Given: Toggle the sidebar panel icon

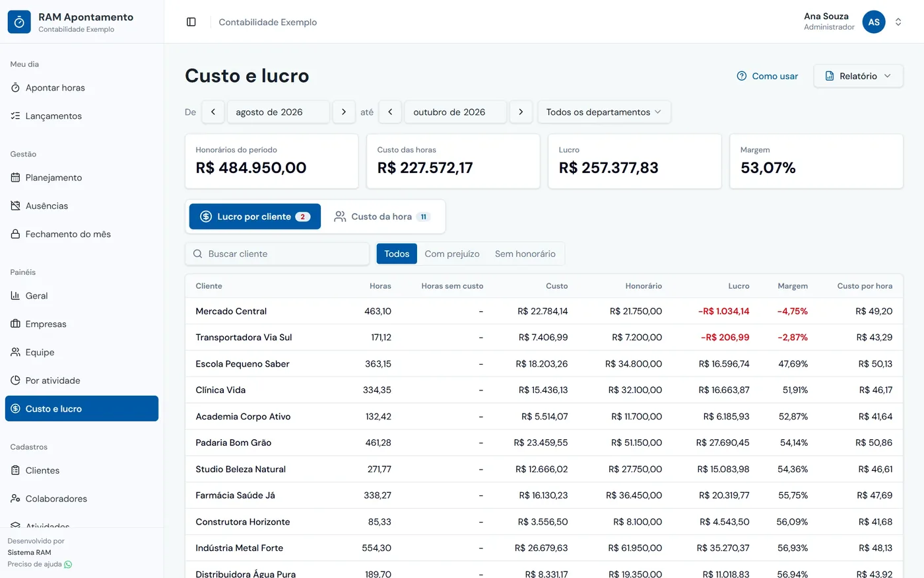Looking at the screenshot, I should (x=191, y=22).
